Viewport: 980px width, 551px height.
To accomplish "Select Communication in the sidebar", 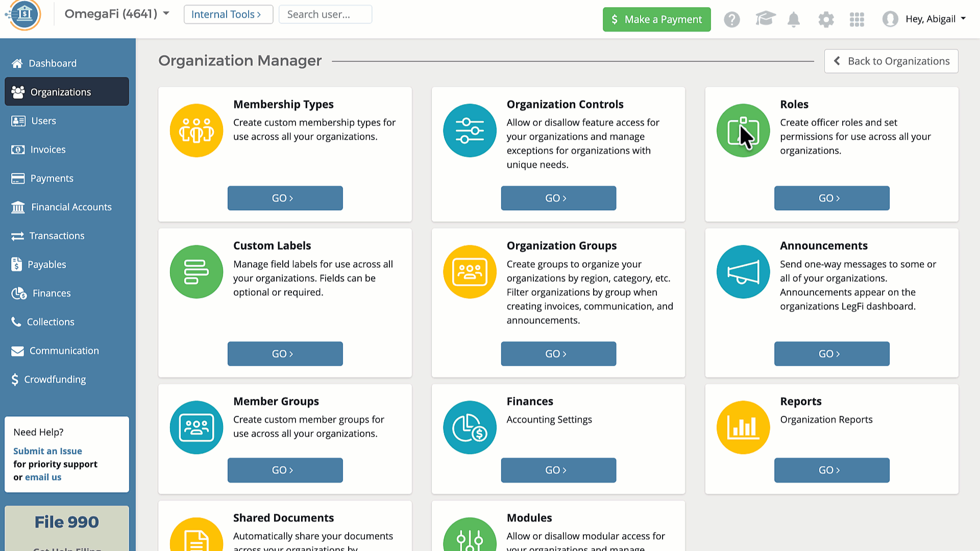I will point(64,351).
